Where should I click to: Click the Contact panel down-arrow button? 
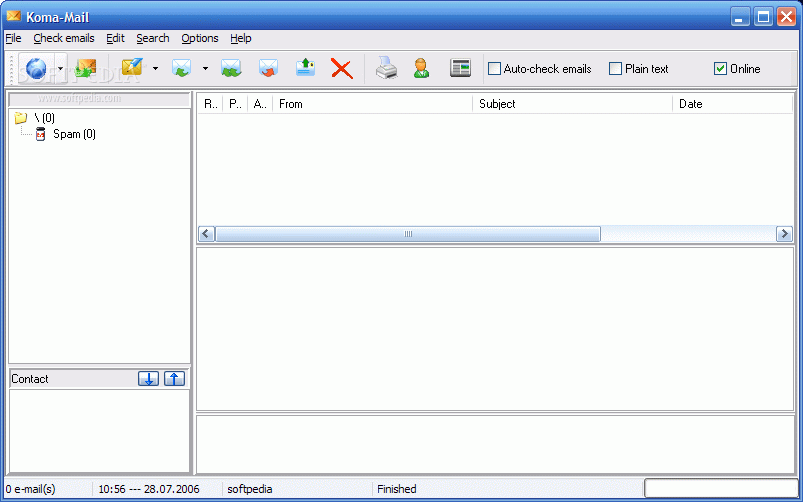pyautogui.click(x=149, y=379)
